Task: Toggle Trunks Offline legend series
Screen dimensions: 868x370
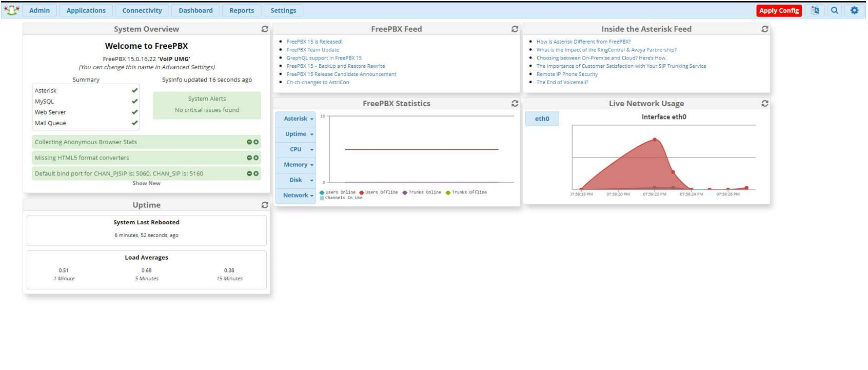Action: point(466,192)
